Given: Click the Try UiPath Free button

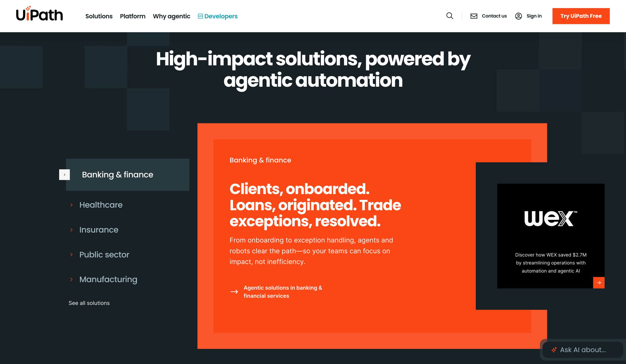Looking at the screenshot, I should pyautogui.click(x=581, y=16).
